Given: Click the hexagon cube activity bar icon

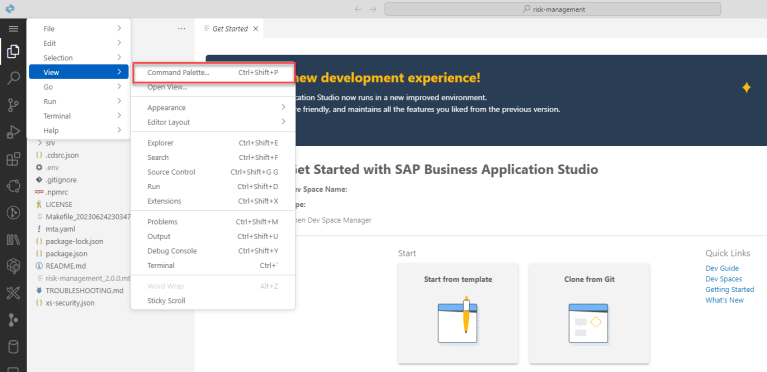Looking at the screenshot, I should (13, 266).
